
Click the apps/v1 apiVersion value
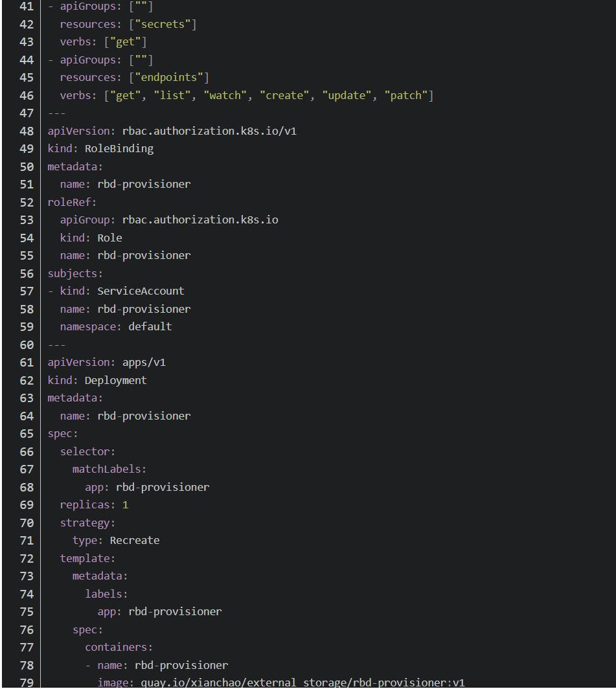tap(144, 363)
